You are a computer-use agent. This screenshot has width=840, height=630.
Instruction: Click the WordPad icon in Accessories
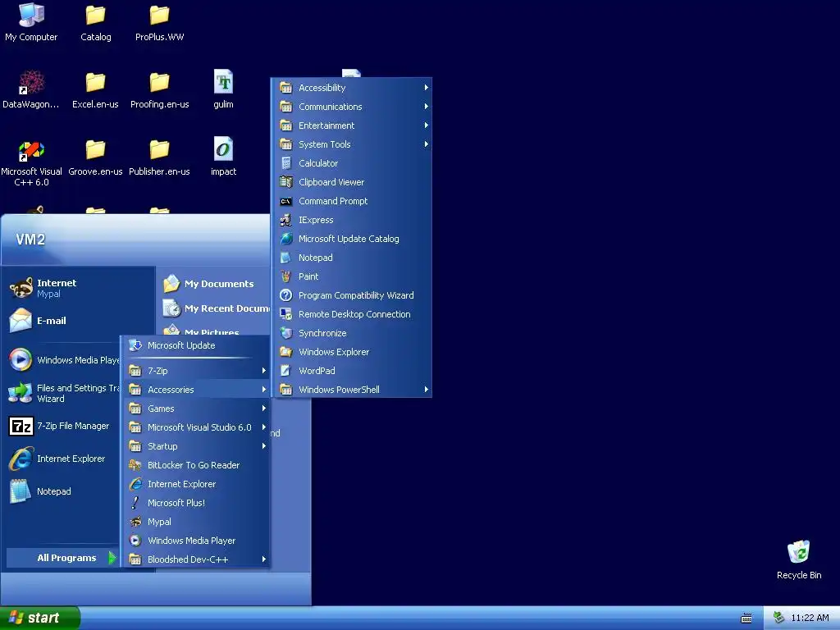(x=286, y=371)
